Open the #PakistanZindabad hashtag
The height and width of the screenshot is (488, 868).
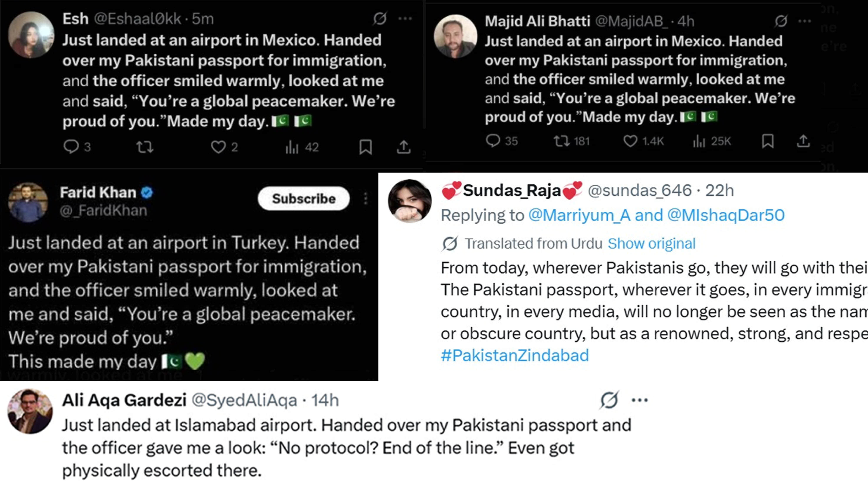(x=515, y=355)
